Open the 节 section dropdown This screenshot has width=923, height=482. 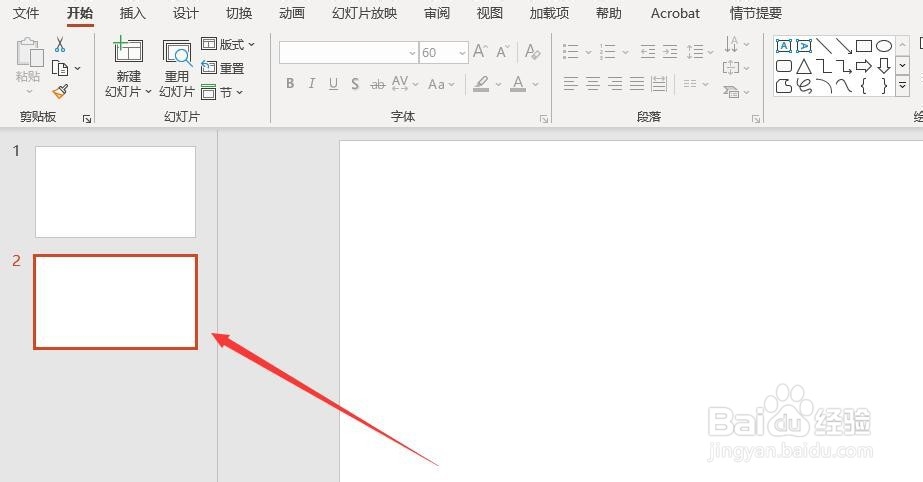coord(222,92)
